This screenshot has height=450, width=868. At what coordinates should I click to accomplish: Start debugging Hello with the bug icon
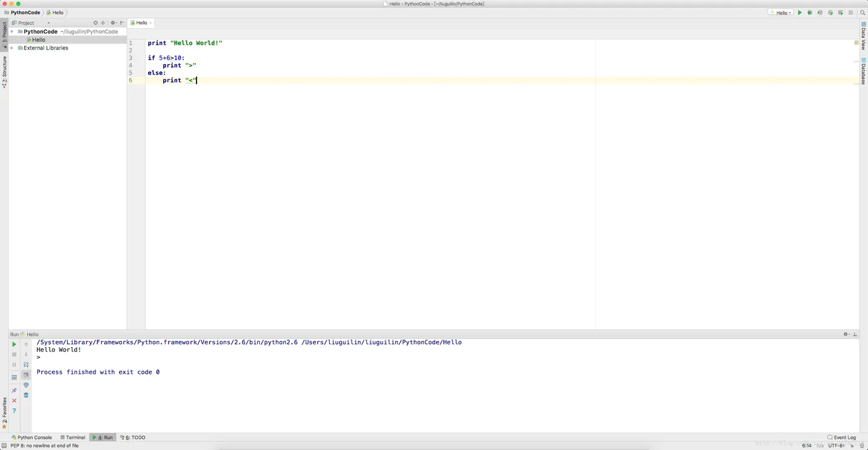(810, 12)
